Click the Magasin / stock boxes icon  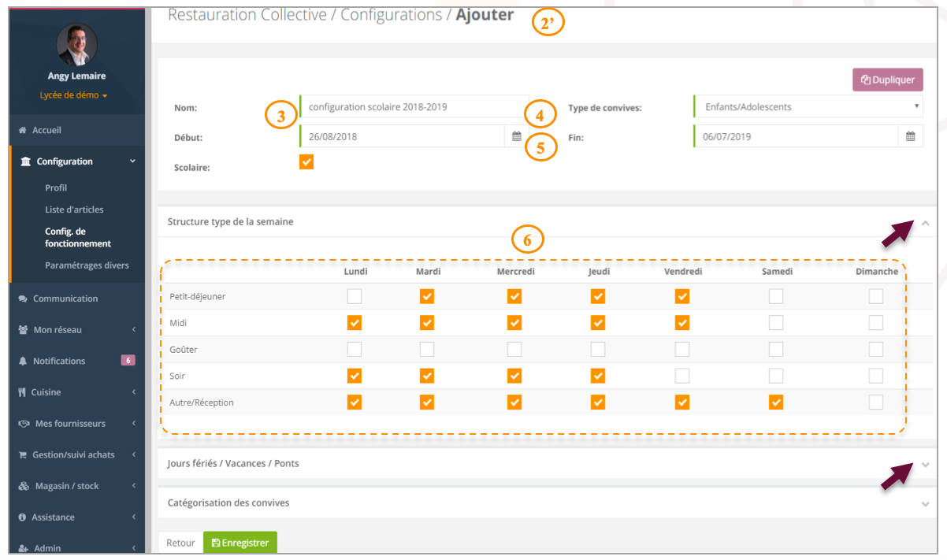click(24, 486)
